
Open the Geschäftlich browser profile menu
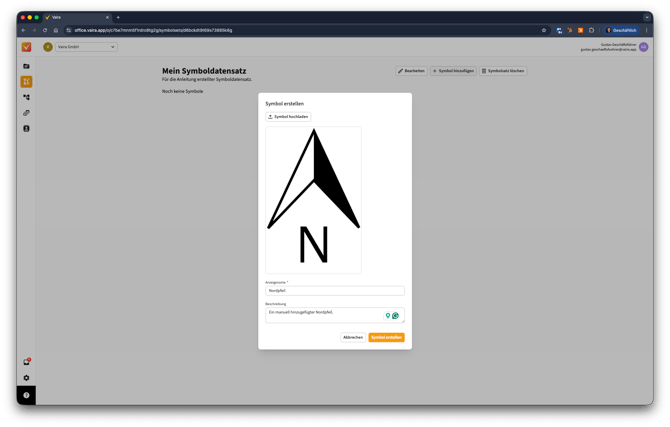point(621,30)
